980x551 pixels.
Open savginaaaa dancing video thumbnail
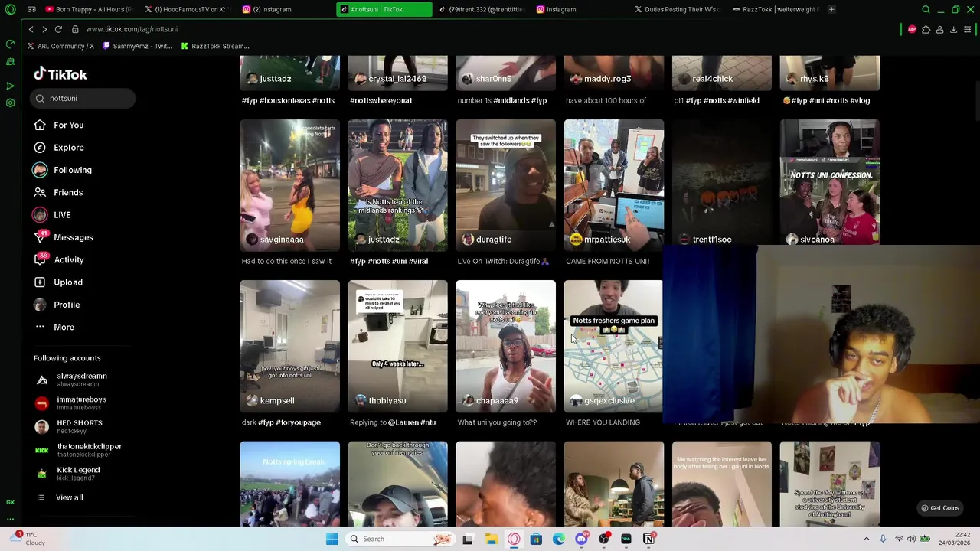289,185
